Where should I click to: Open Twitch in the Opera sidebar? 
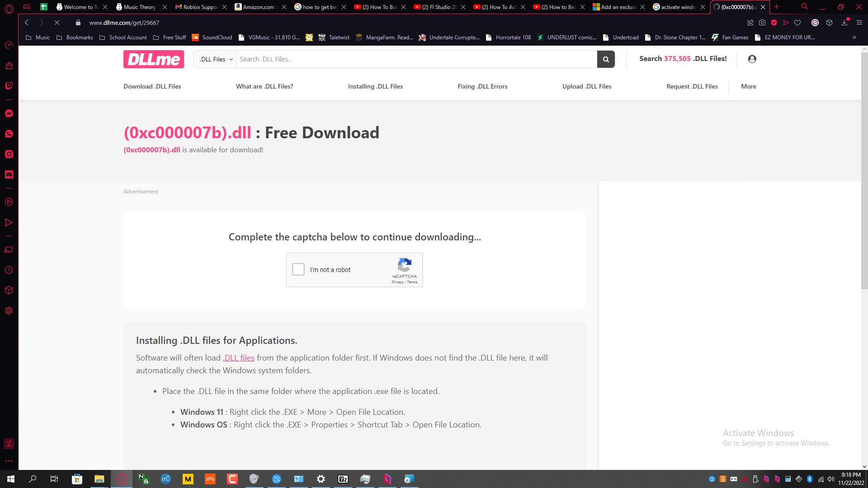click(x=9, y=86)
